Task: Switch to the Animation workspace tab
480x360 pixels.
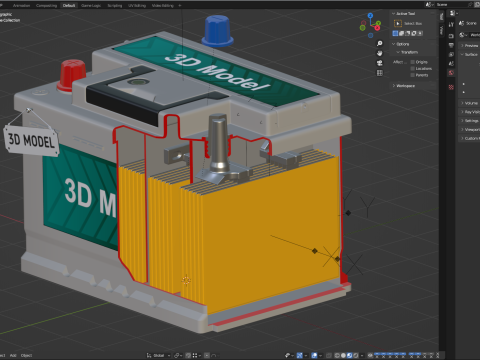Action: pos(21,5)
